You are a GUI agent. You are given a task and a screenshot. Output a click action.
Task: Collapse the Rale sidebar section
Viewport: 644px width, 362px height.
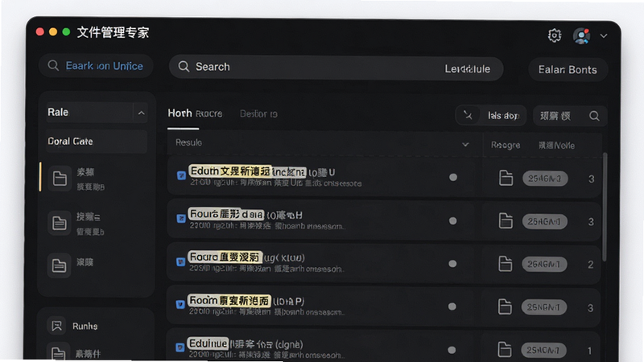[x=141, y=113]
